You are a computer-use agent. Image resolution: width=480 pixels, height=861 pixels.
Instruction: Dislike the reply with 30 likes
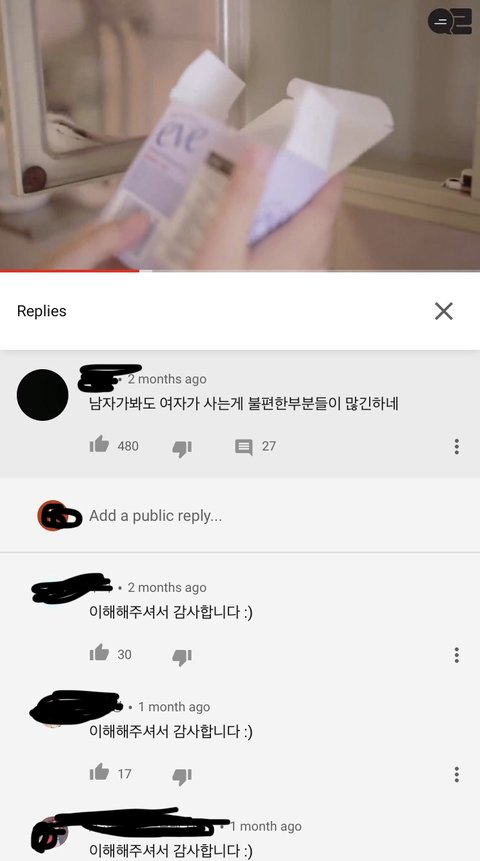(x=182, y=656)
